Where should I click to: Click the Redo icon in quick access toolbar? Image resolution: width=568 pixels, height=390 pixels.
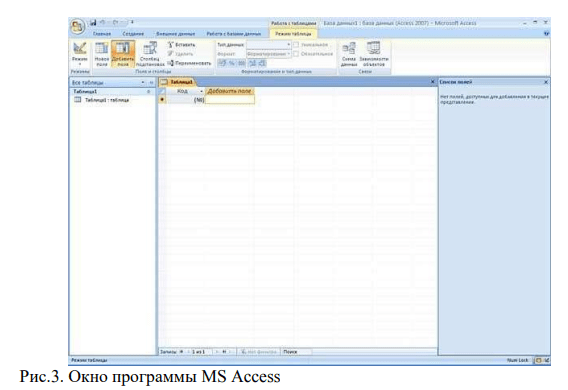[116, 23]
